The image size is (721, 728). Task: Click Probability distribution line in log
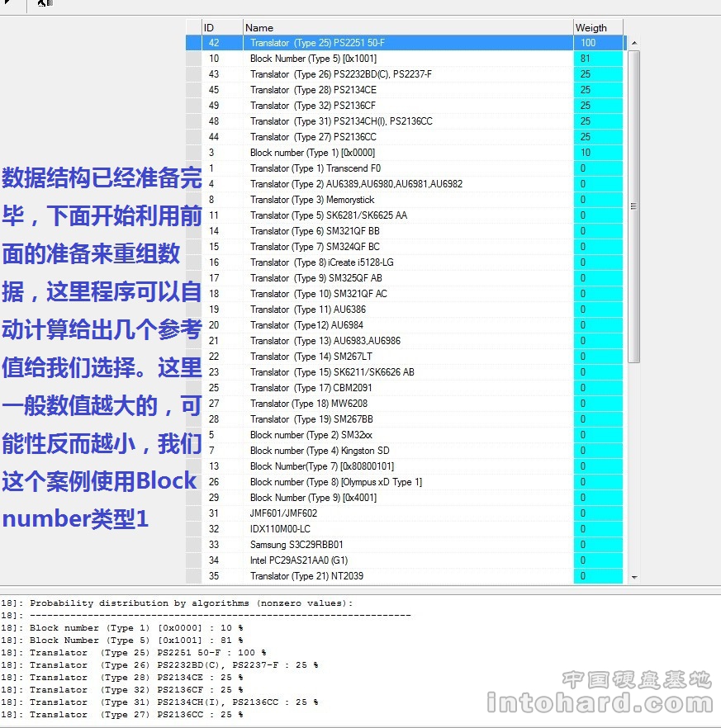[x=191, y=603]
